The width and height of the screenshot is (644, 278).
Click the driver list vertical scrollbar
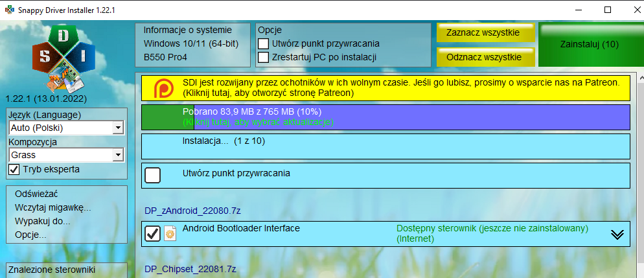[640, 174]
